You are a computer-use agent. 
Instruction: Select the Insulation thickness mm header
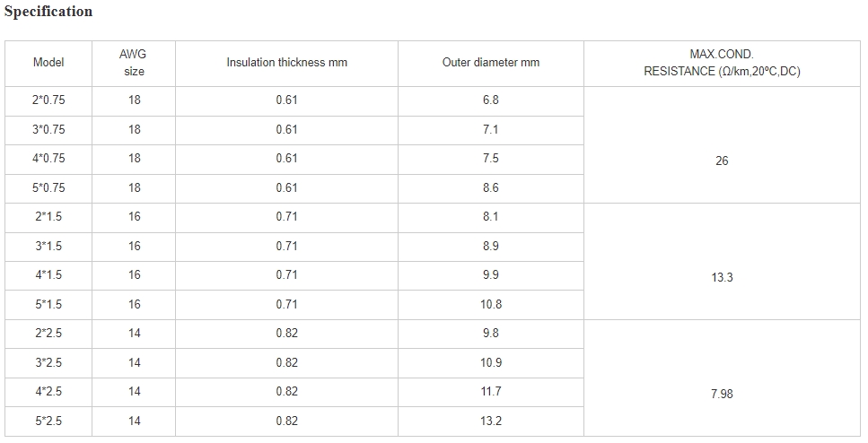point(286,63)
